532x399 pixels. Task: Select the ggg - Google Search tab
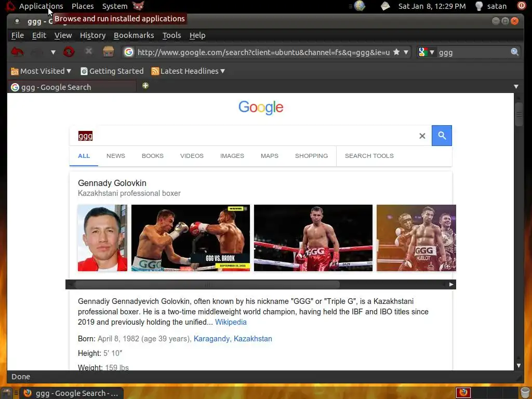(x=72, y=87)
